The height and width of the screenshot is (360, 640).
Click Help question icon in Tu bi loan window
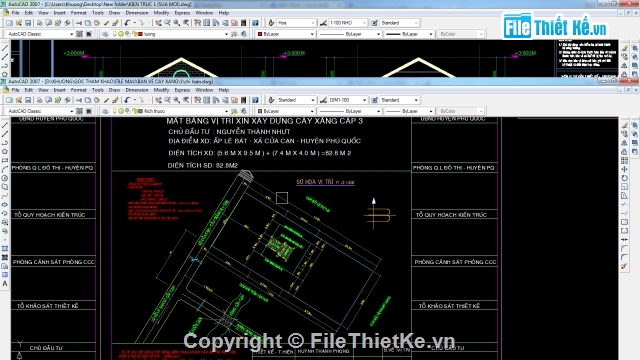pyautogui.click(x=255, y=100)
